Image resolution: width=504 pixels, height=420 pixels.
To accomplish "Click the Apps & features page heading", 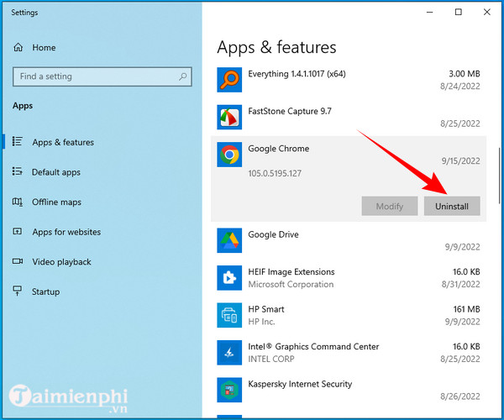I will (x=276, y=48).
